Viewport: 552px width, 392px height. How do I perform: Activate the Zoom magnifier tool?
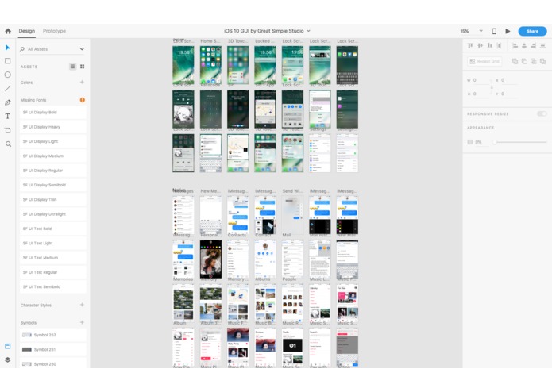(8, 144)
